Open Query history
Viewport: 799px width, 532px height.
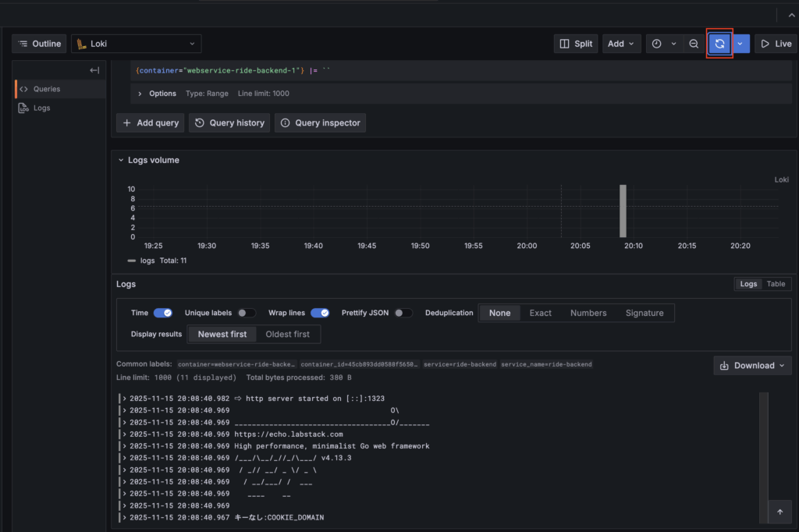[x=229, y=122]
